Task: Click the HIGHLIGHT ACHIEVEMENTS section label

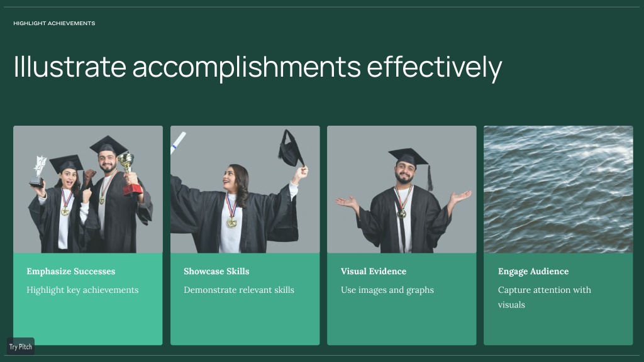Action: point(54,23)
